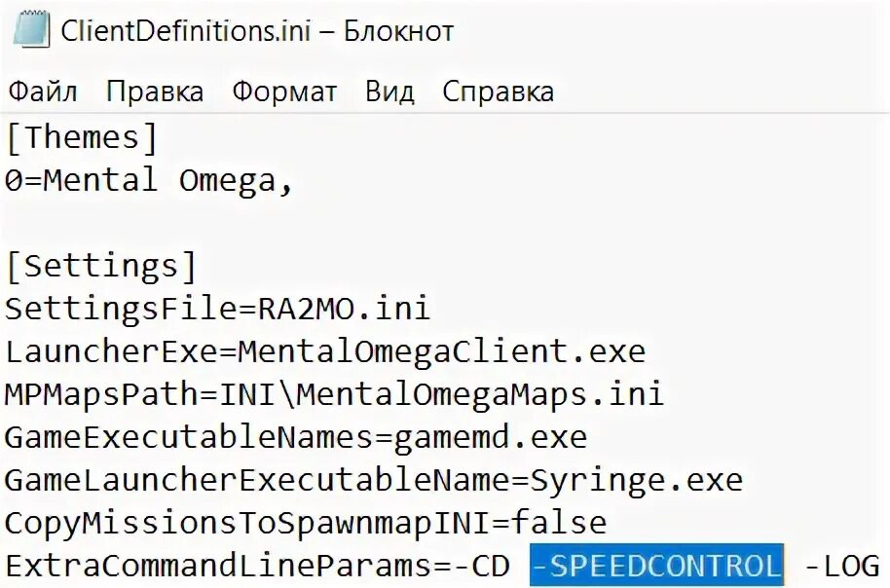
Task: Open the Формат menu
Action: click(285, 92)
